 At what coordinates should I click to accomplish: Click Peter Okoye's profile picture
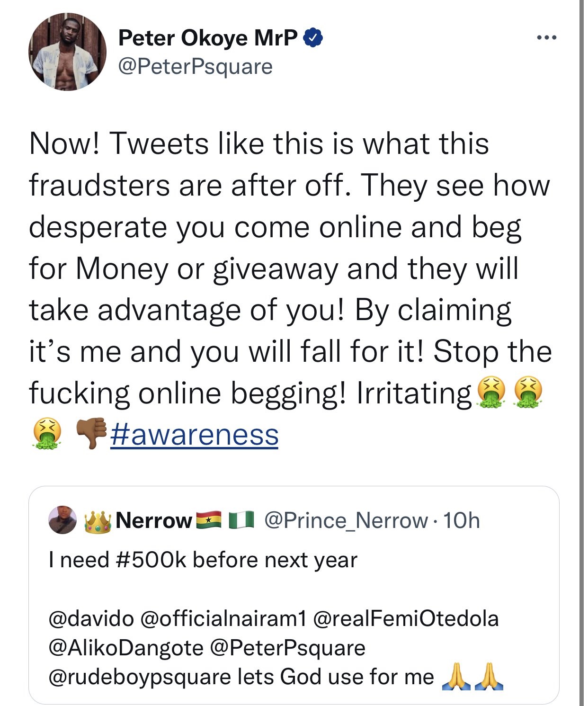point(68,52)
